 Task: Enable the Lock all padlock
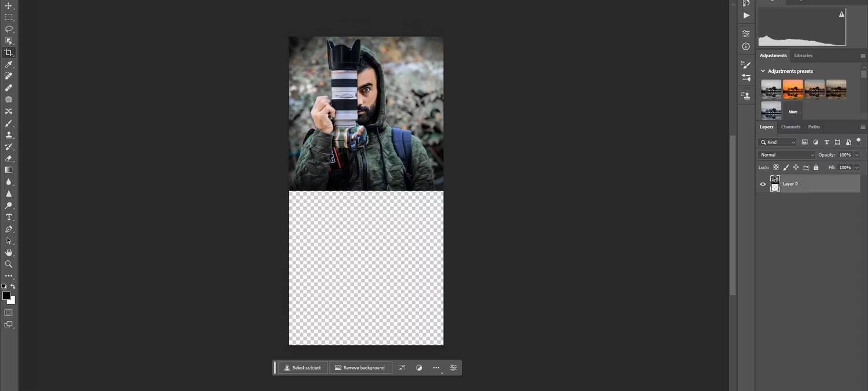816,167
